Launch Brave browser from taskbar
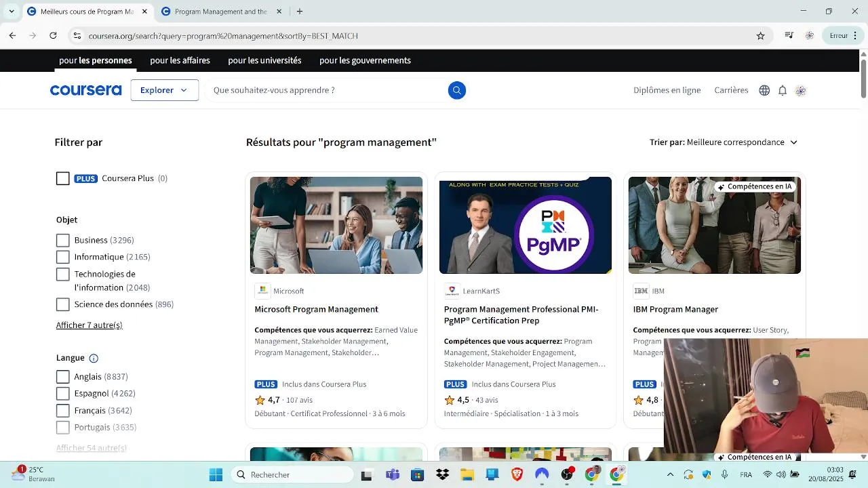The image size is (868, 488). [517, 475]
